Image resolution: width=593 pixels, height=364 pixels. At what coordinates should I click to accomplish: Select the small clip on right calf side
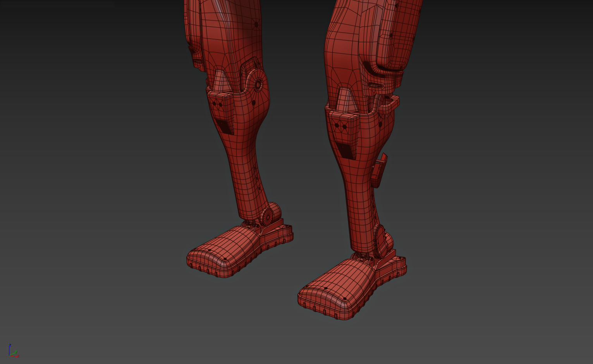379,170
